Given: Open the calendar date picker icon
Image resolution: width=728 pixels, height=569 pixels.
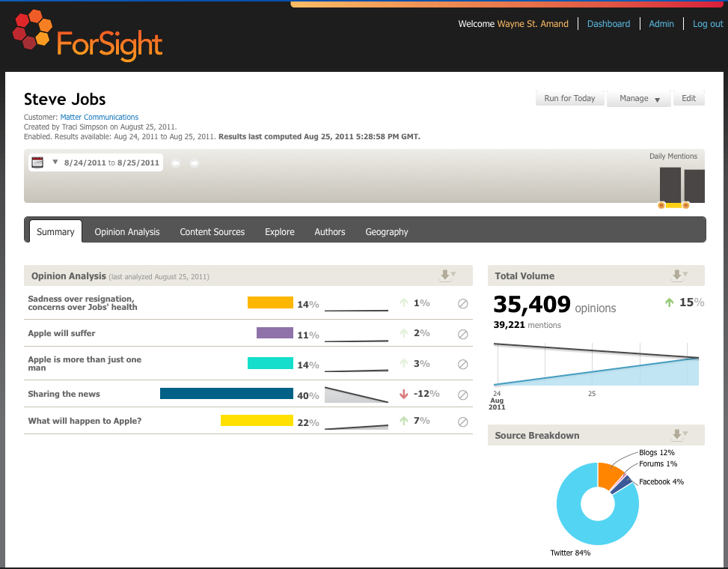Looking at the screenshot, I should [37, 162].
